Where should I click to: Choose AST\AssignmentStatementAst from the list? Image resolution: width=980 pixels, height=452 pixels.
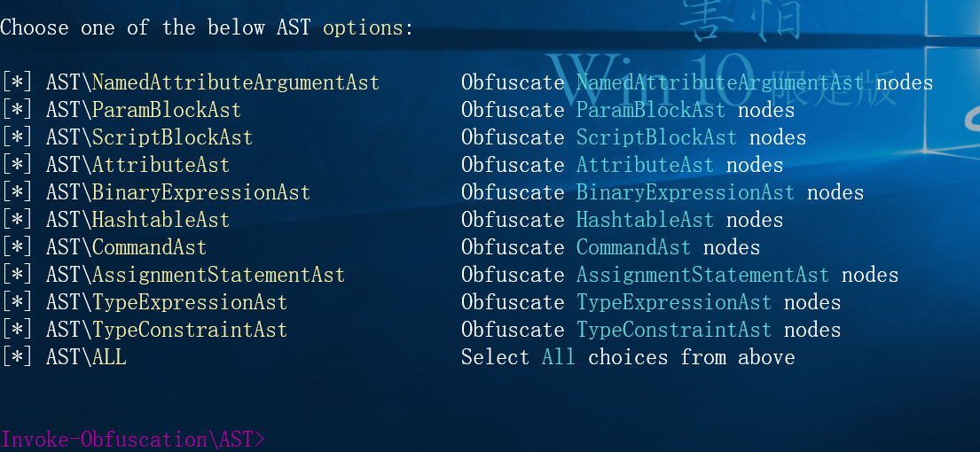tap(195, 275)
